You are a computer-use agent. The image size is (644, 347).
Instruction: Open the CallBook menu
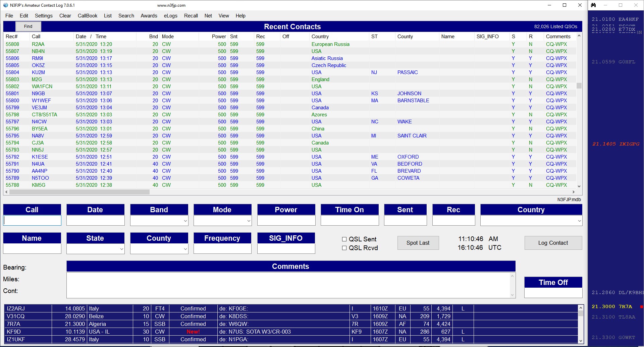click(x=88, y=16)
